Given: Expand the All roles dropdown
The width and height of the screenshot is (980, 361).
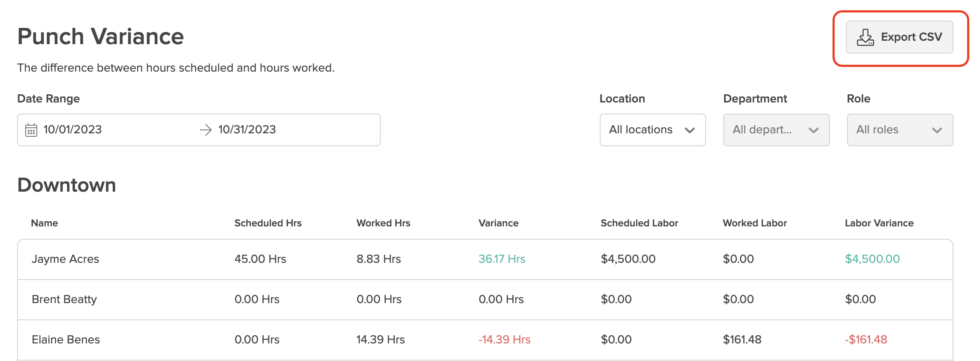Looking at the screenshot, I should coord(899,130).
